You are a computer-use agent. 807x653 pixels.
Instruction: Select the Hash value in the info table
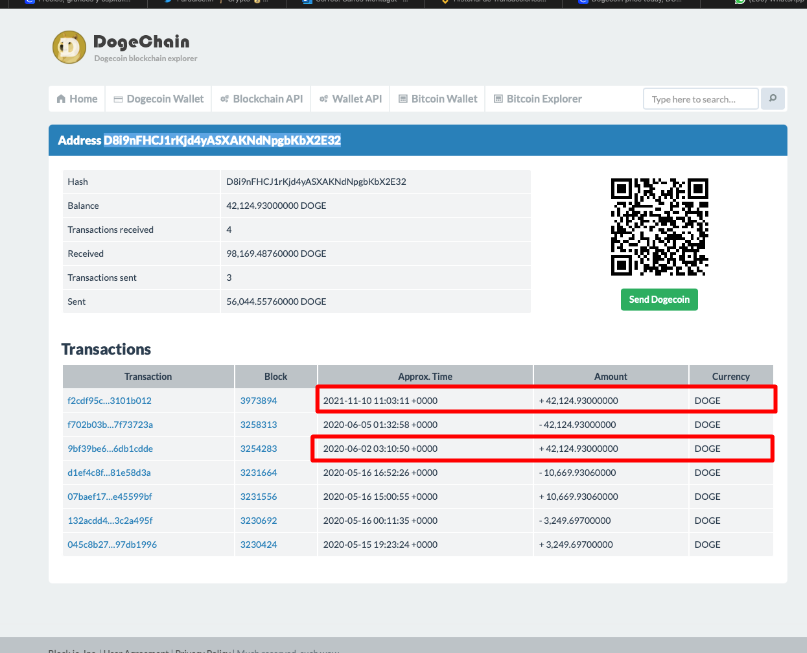316,182
